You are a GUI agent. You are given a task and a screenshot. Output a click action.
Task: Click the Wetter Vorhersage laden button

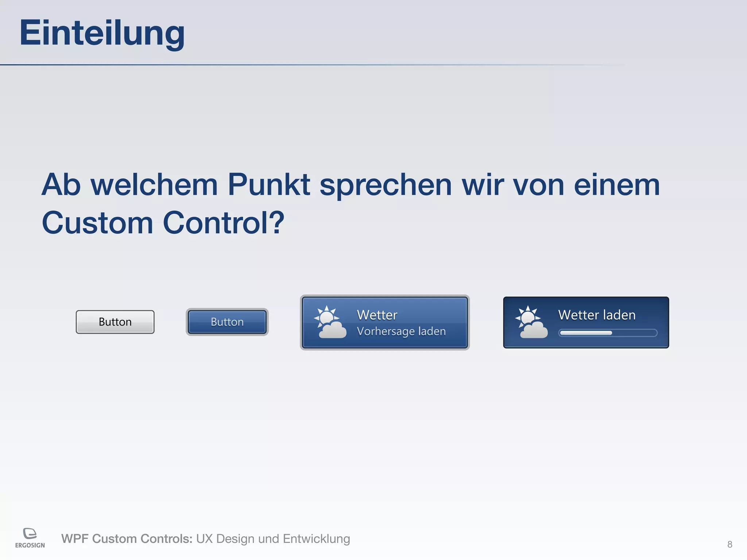click(385, 322)
